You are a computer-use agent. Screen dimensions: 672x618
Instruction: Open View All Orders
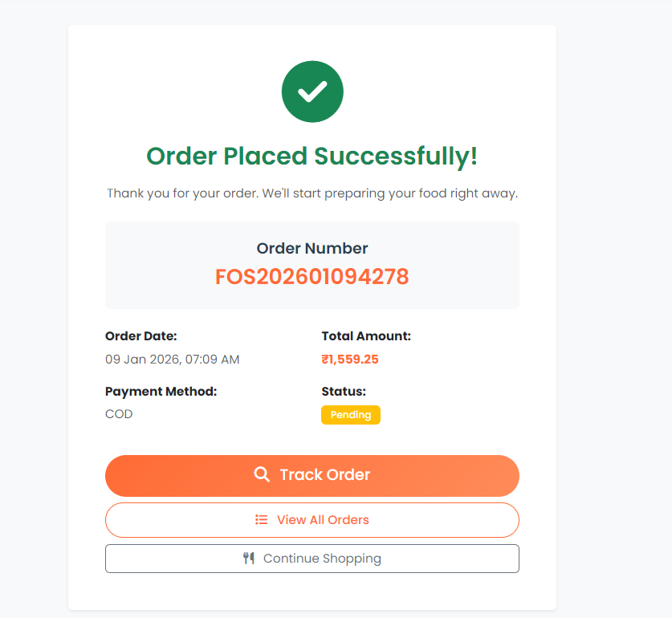click(x=312, y=519)
